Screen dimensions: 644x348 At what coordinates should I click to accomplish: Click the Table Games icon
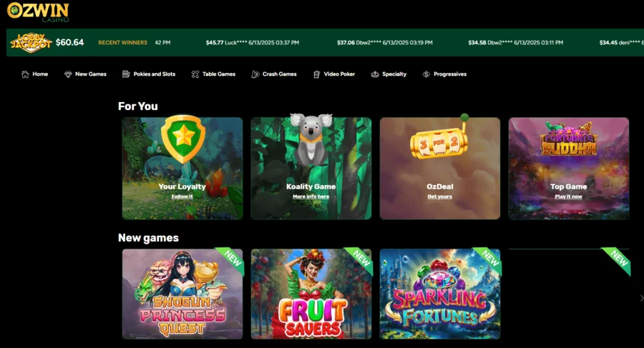pyautogui.click(x=195, y=74)
